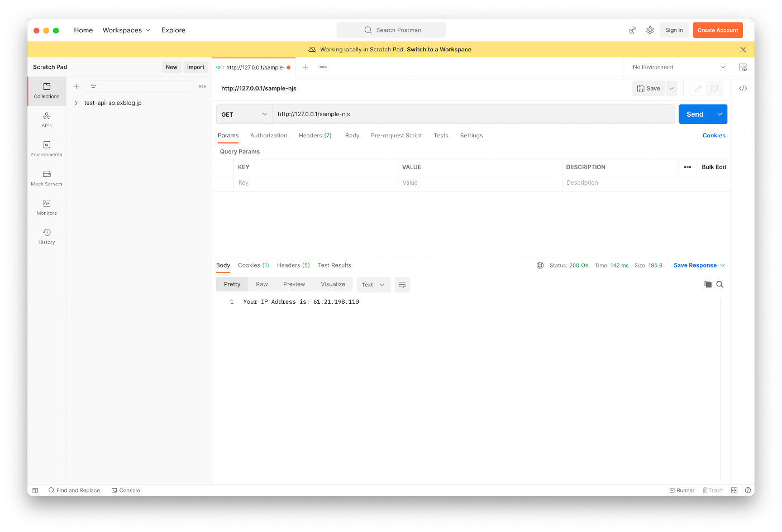Click Bulk Edit in params table
Viewport: 782px width, 532px height.
point(714,167)
